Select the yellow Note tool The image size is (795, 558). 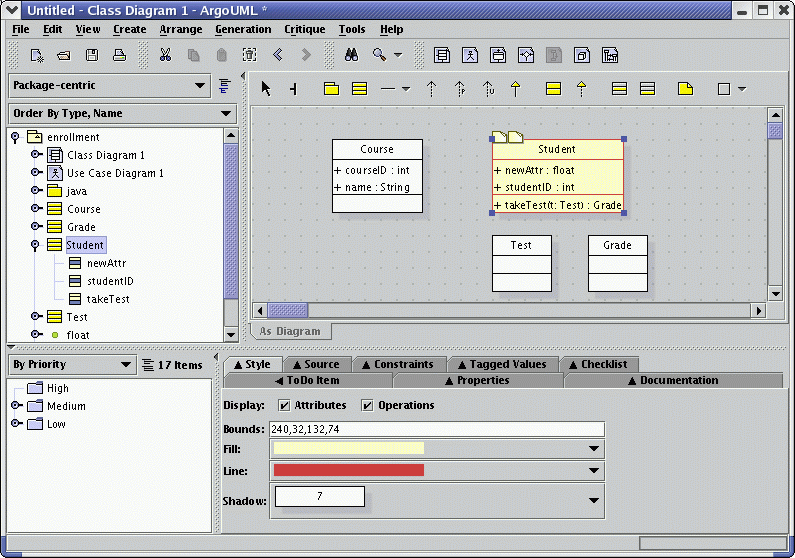685,89
